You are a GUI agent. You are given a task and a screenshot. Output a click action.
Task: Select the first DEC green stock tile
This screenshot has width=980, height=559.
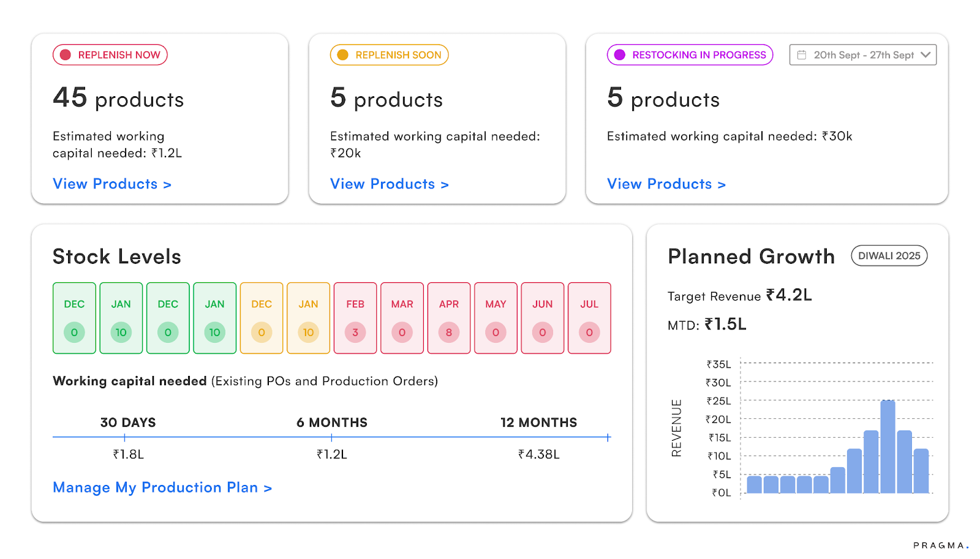pos(74,318)
